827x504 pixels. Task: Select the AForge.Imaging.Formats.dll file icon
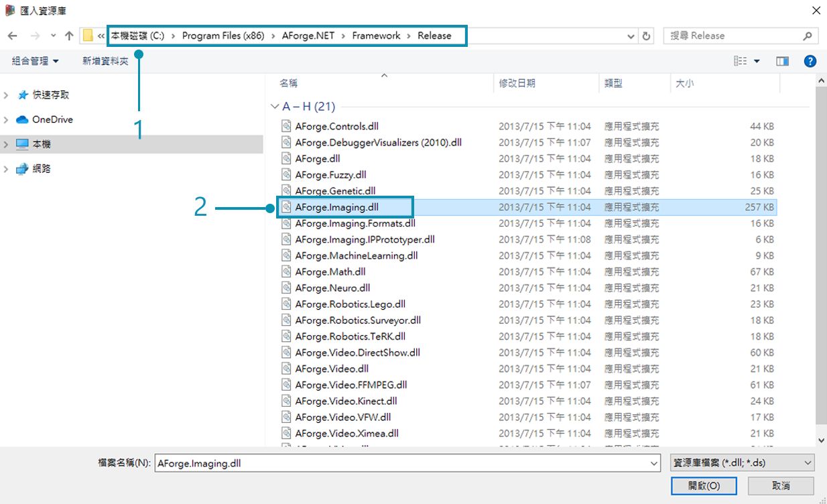[x=286, y=223]
